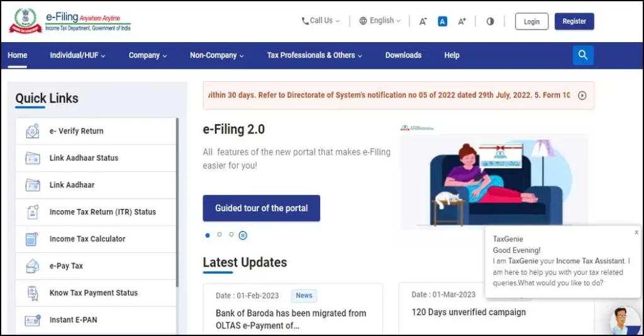
Task: Open the TaxGenie assistant avatar
Action: [x=625, y=321]
